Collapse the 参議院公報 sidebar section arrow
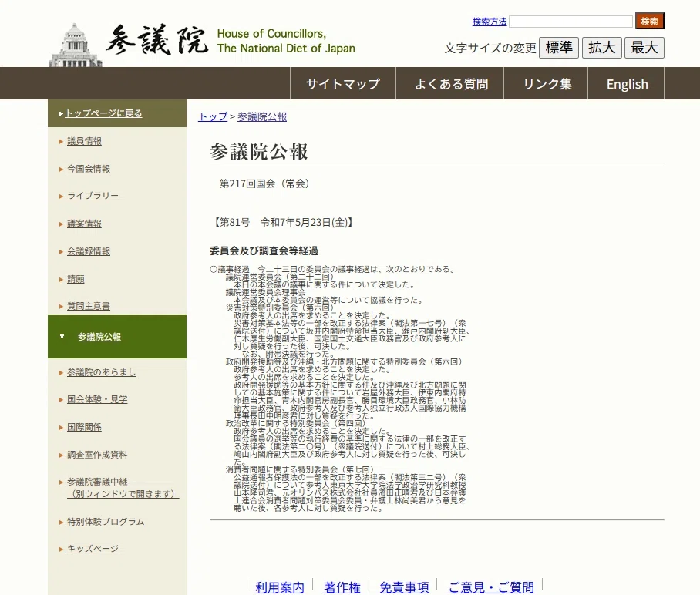700x595 pixels. [x=62, y=337]
